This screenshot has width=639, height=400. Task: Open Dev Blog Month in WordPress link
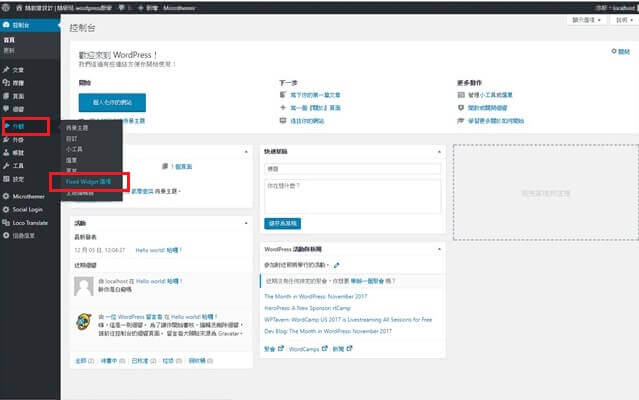(328, 331)
